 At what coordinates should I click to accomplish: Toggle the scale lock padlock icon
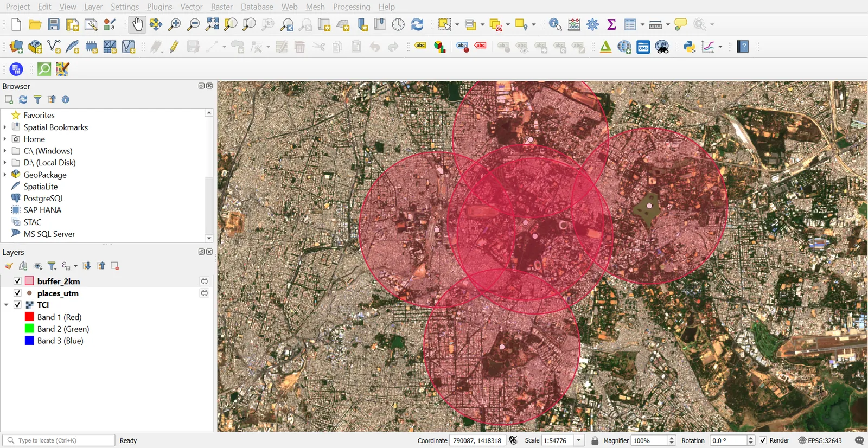click(595, 440)
